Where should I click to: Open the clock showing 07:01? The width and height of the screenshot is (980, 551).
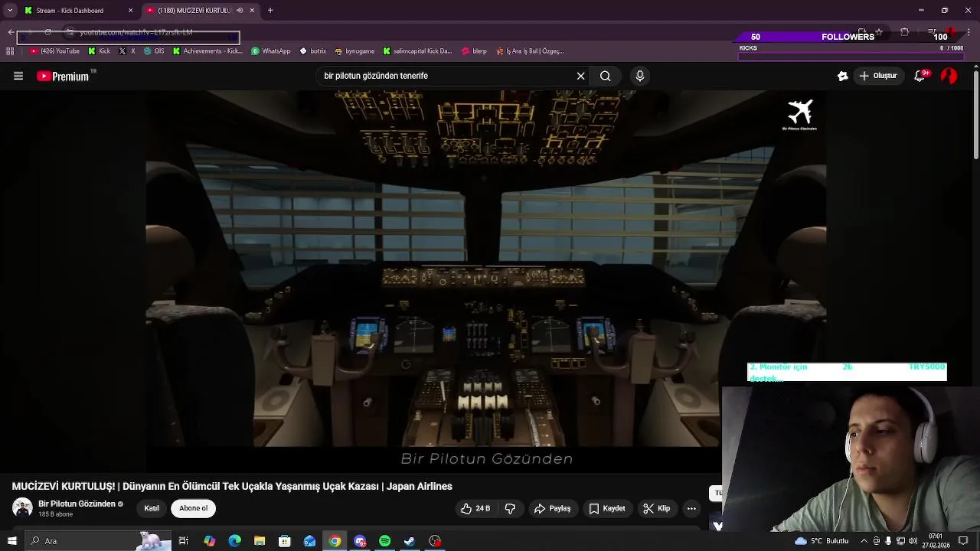pos(936,541)
